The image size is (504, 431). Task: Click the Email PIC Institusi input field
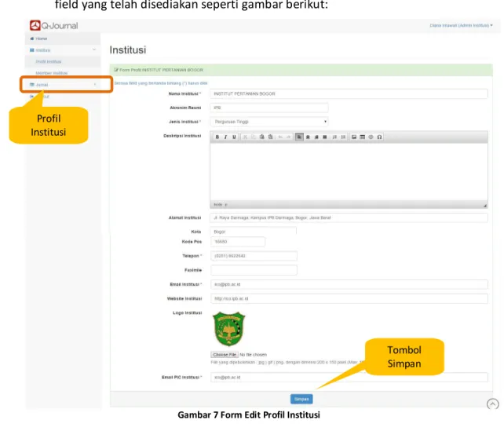point(349,378)
